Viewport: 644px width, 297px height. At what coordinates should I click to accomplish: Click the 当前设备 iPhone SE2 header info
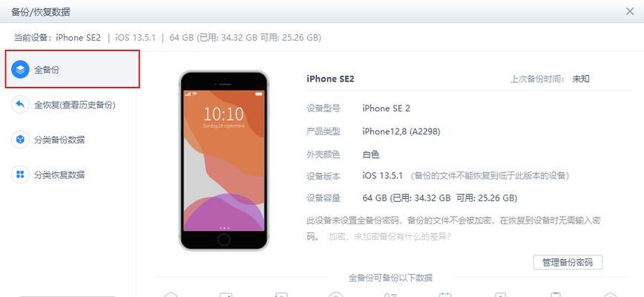(58, 38)
